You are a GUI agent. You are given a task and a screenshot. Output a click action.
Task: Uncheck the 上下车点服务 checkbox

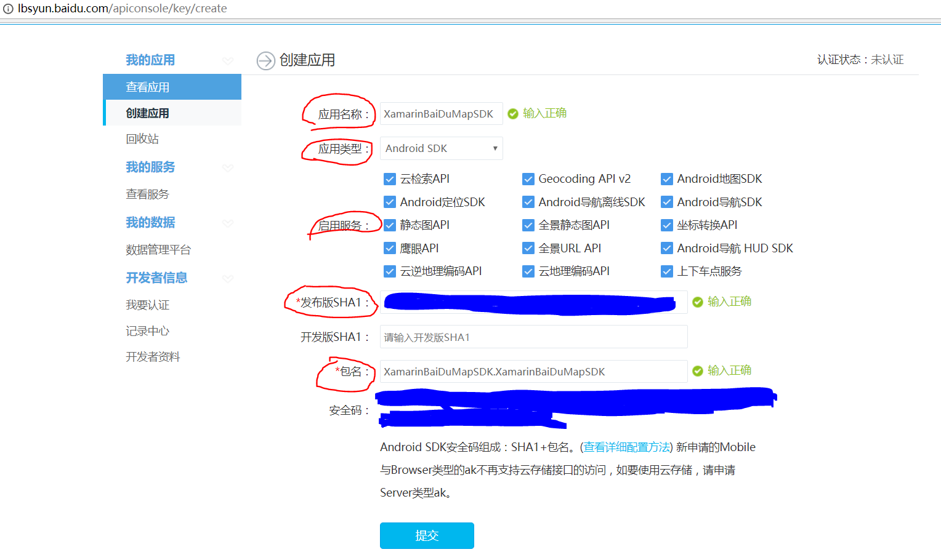(667, 271)
